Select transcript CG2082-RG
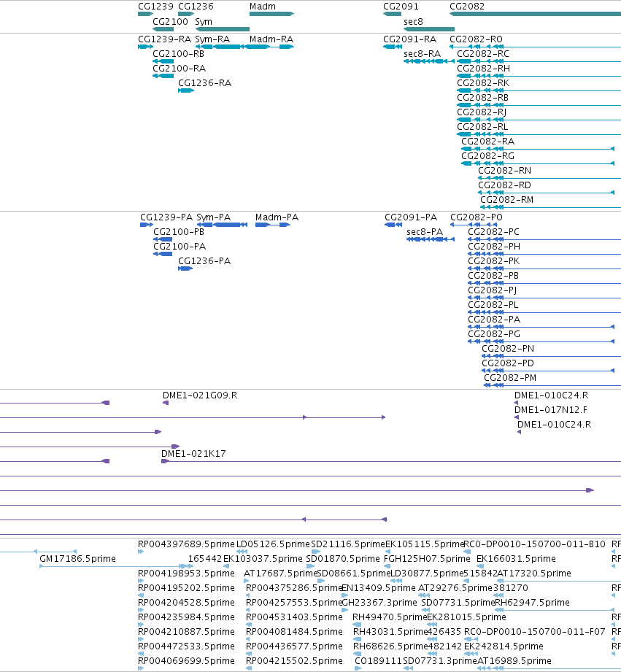The width and height of the screenshot is (621, 672). coord(487,155)
